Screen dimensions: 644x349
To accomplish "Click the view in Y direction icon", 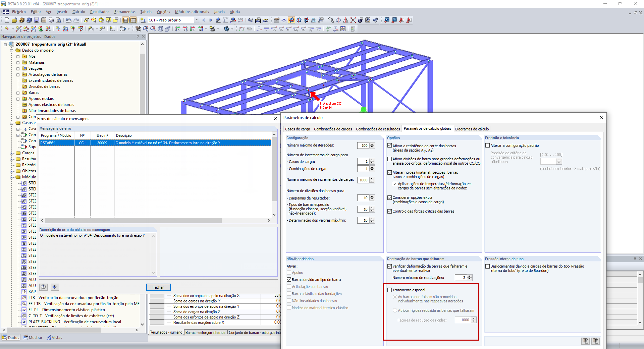I will 185,29.
